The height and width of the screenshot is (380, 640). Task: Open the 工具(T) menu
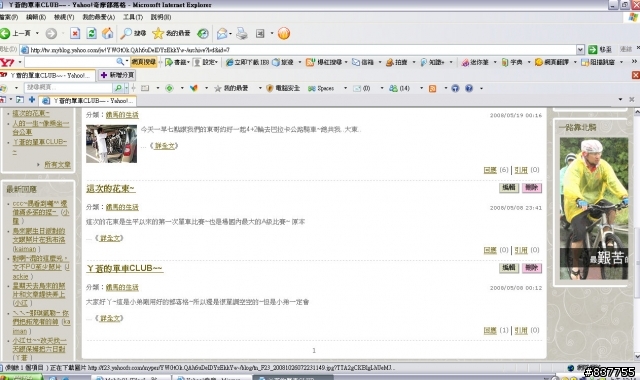coord(133,17)
